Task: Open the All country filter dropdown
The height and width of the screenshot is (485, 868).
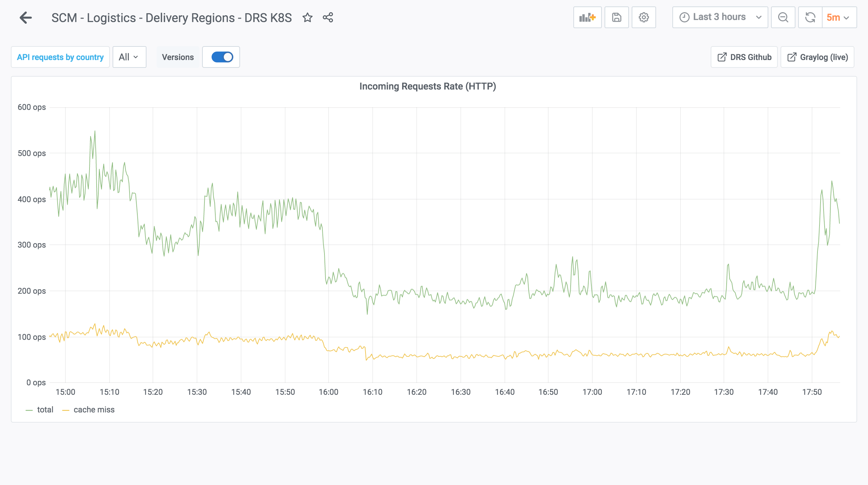Action: [x=129, y=57]
